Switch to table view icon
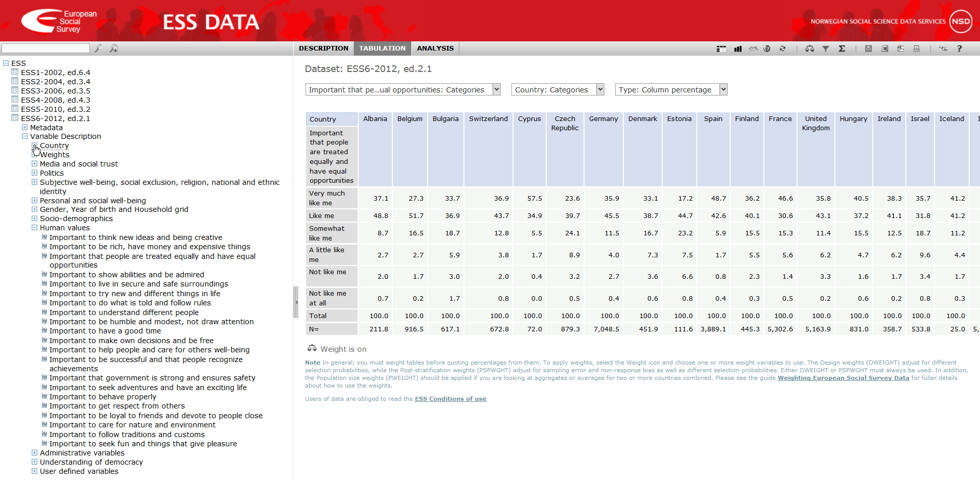This screenshot has width=980, height=481. [x=721, y=49]
